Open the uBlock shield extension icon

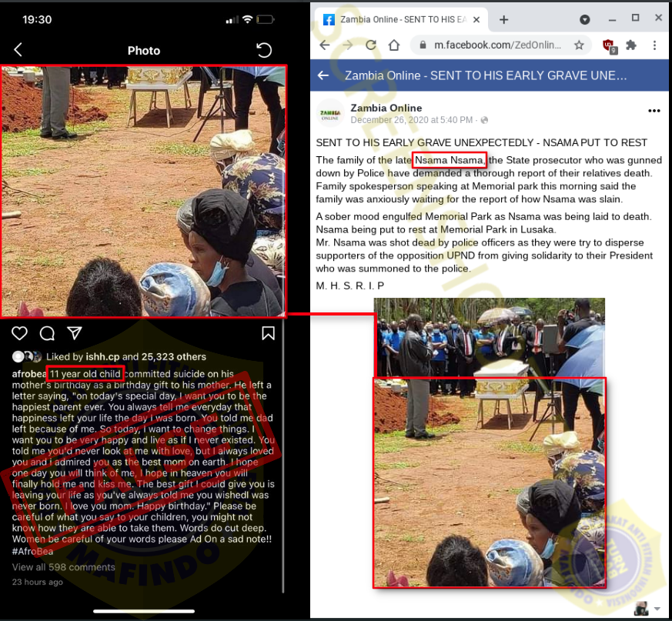[x=610, y=46]
